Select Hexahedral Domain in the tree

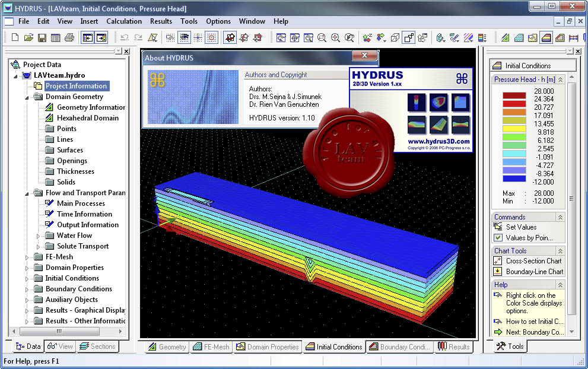88,117
